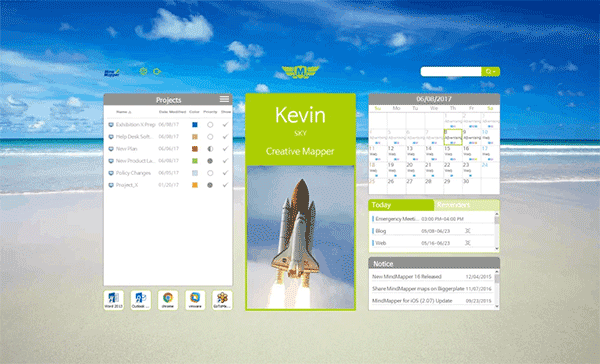
Task: Set priority circle for Exhibition X Prep
Action: 210,125
